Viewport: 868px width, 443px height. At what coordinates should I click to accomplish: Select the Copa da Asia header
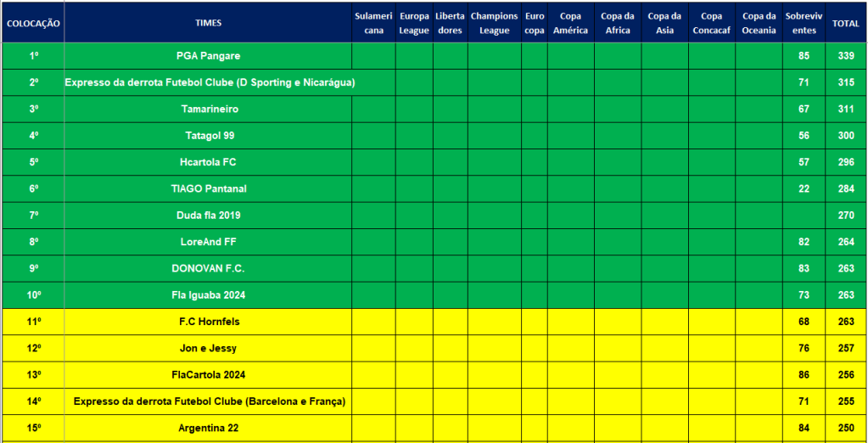pos(664,23)
